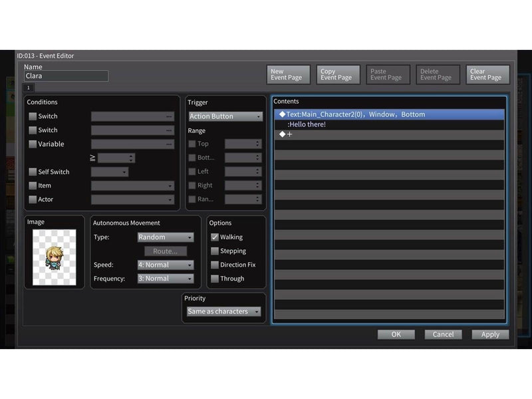Enable the Direction Fix option
The height and width of the screenshot is (399, 532).
click(214, 265)
